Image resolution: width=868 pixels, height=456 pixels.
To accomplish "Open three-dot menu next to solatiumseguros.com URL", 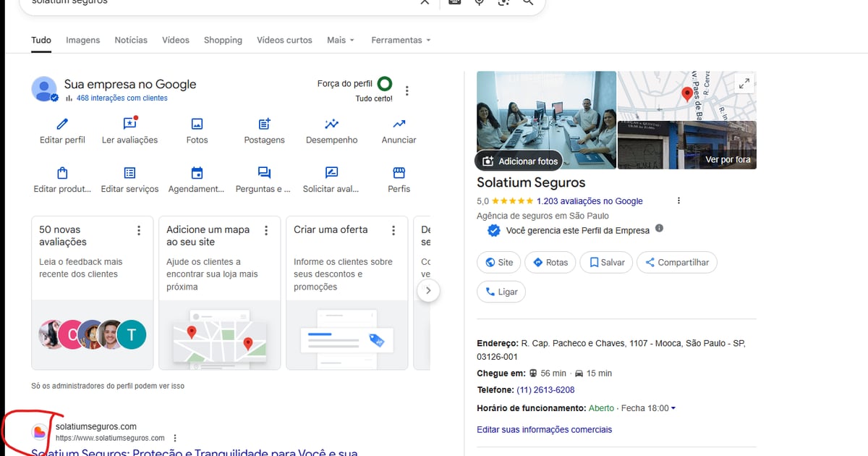I will 175,438.
